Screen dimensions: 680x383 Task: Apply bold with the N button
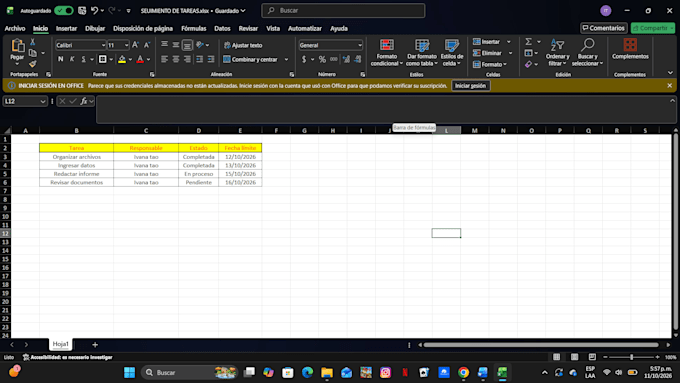tap(60, 59)
